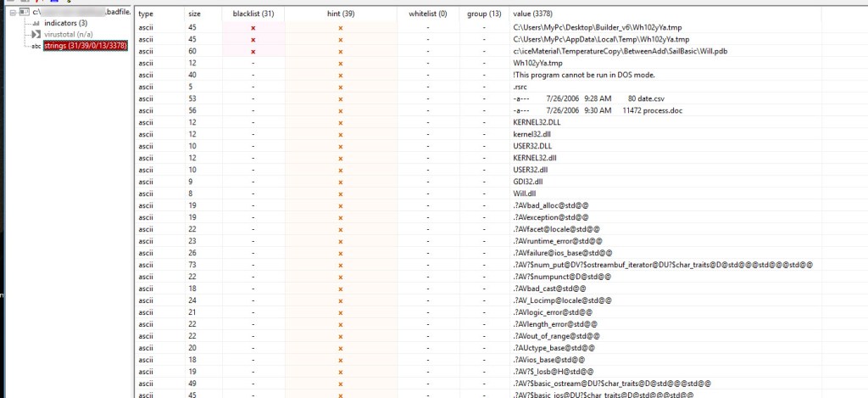Click the abc strings icon in tree
The width and height of the screenshot is (868, 398).
pos(36,46)
